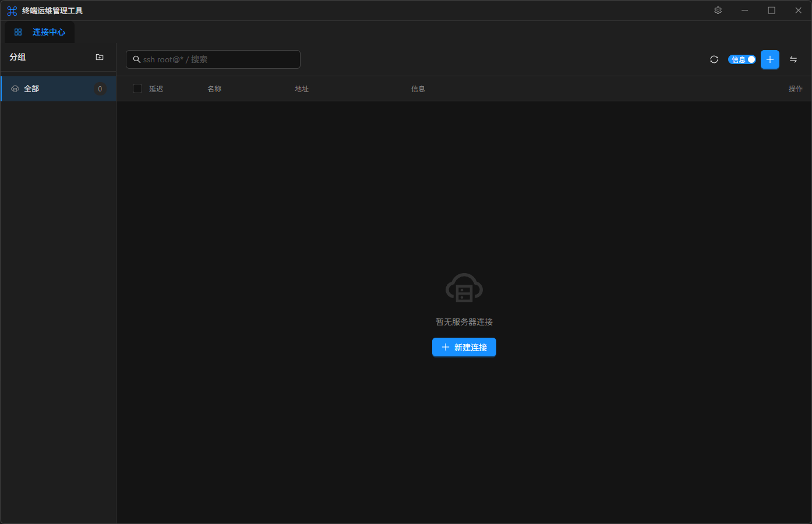
Task: Minimize the application window
Action: 744,10
